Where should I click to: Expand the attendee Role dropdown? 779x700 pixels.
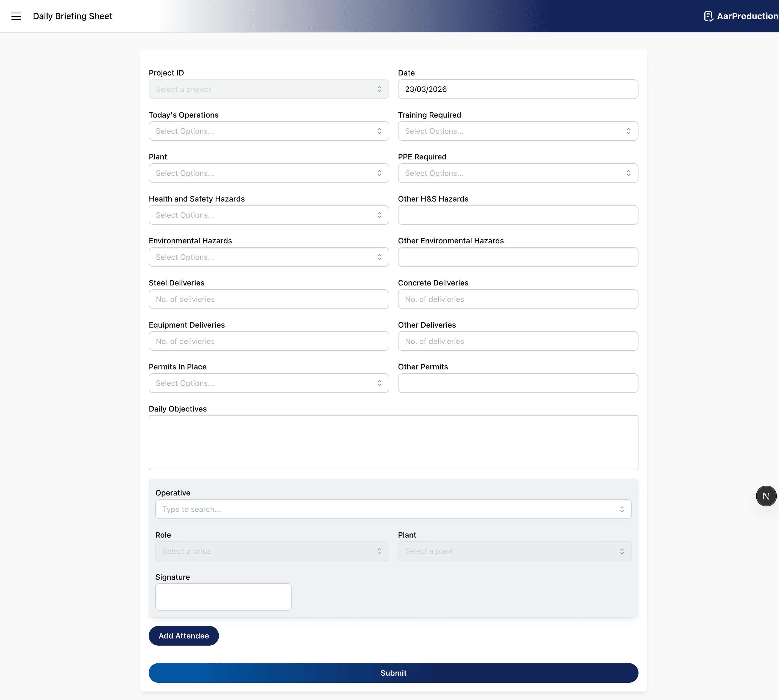pyautogui.click(x=271, y=551)
